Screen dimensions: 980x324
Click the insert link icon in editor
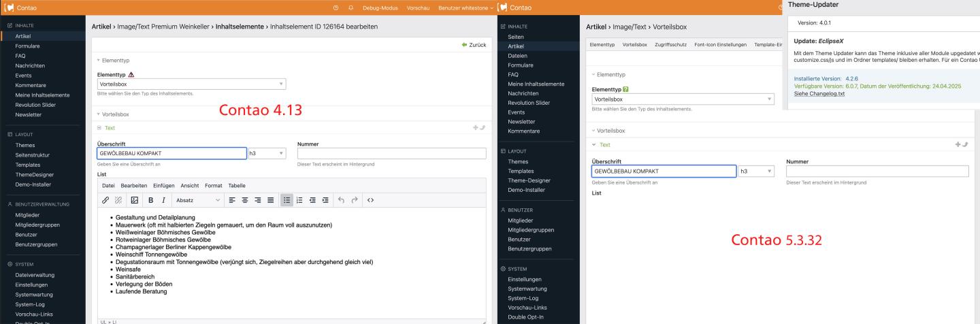click(x=105, y=200)
